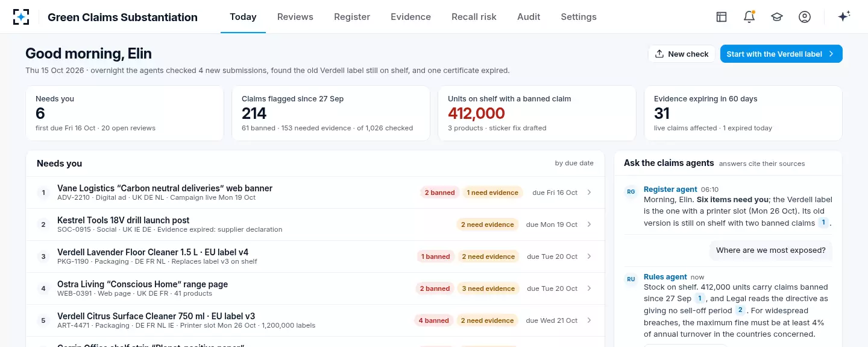
Task: Click the 'Ask the claims agents' heading
Action: tap(669, 163)
